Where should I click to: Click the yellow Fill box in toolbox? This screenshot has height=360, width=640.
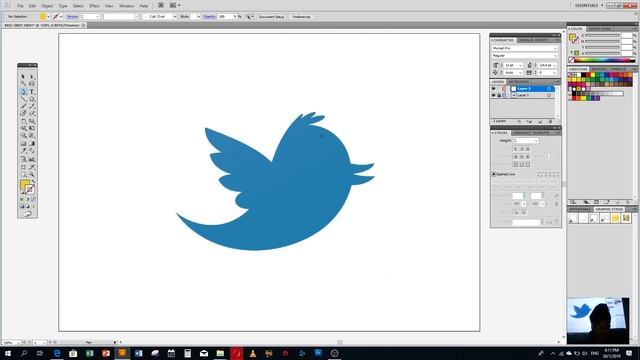point(24,185)
